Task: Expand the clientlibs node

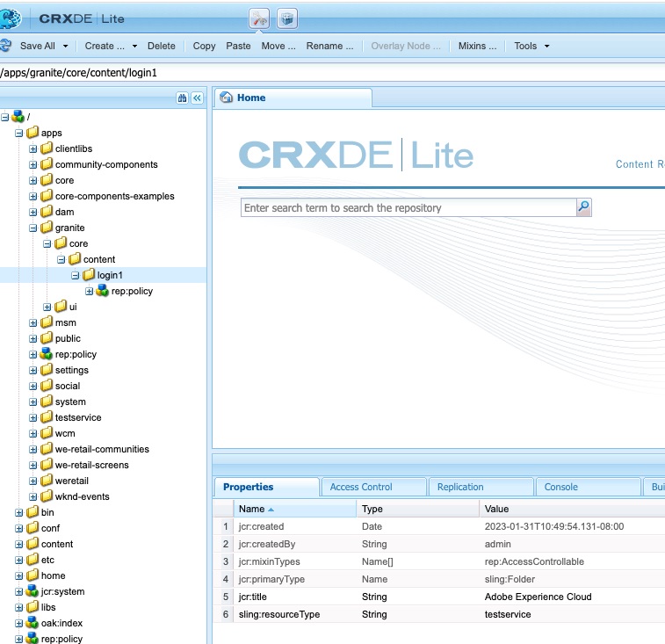Action: click(33, 148)
